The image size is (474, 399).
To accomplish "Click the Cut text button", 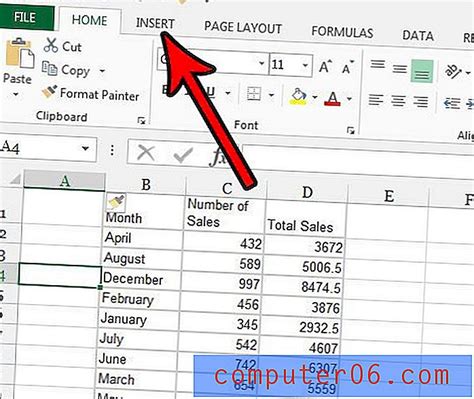I will tap(72, 47).
